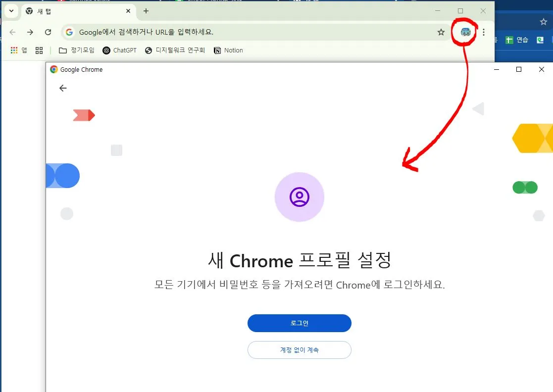The height and width of the screenshot is (392, 553).
Task: Open a new tab with plus button
Action: point(146,11)
